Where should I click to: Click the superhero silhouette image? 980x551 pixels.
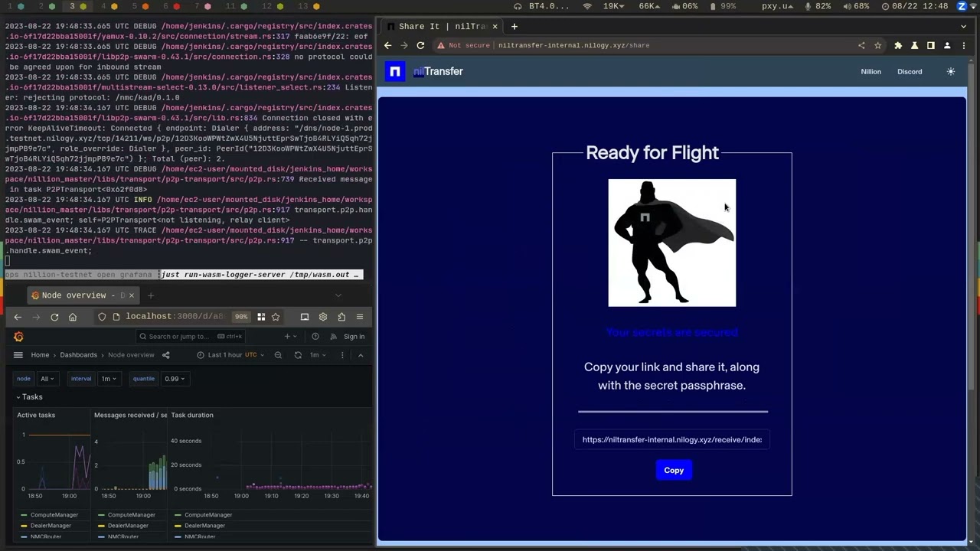(672, 243)
